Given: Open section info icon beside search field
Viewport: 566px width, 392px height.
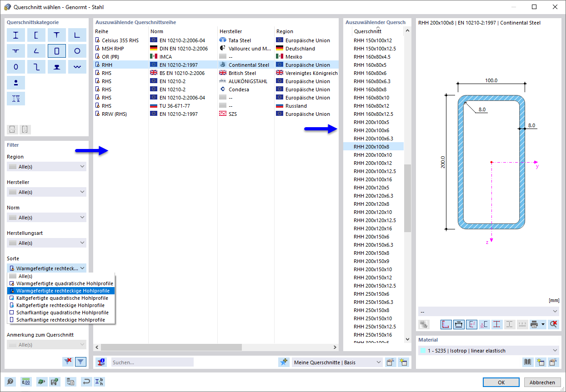Looking at the screenshot, I should [102, 362].
